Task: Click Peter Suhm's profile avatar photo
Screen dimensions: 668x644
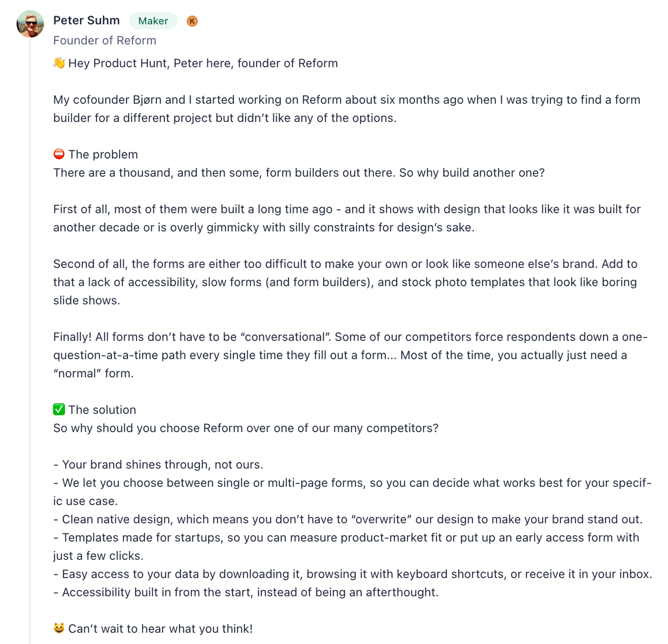Action: click(x=30, y=24)
